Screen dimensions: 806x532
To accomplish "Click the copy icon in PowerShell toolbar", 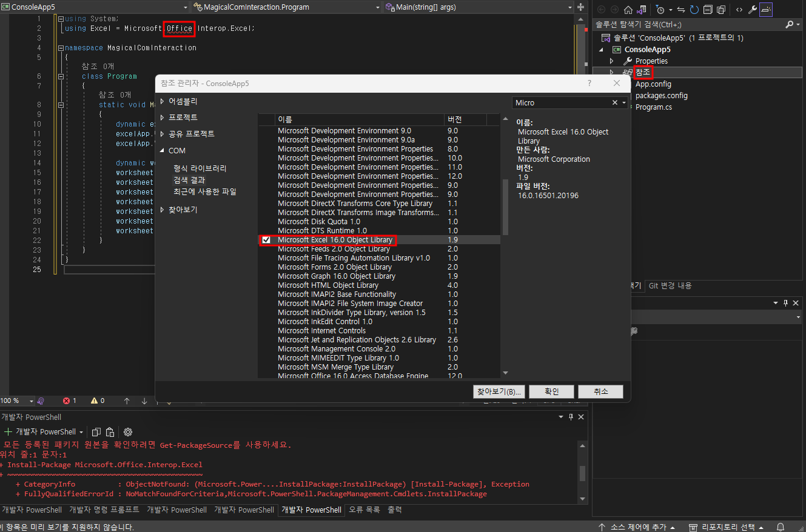I will tap(96, 432).
